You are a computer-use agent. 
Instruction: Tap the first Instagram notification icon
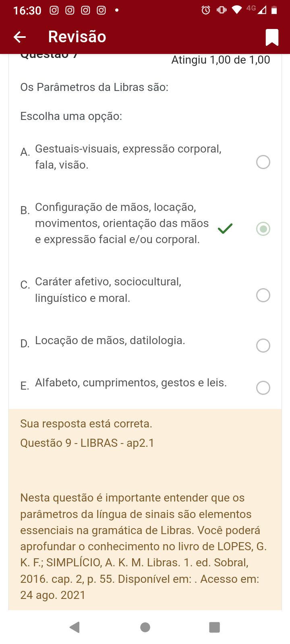tap(54, 10)
